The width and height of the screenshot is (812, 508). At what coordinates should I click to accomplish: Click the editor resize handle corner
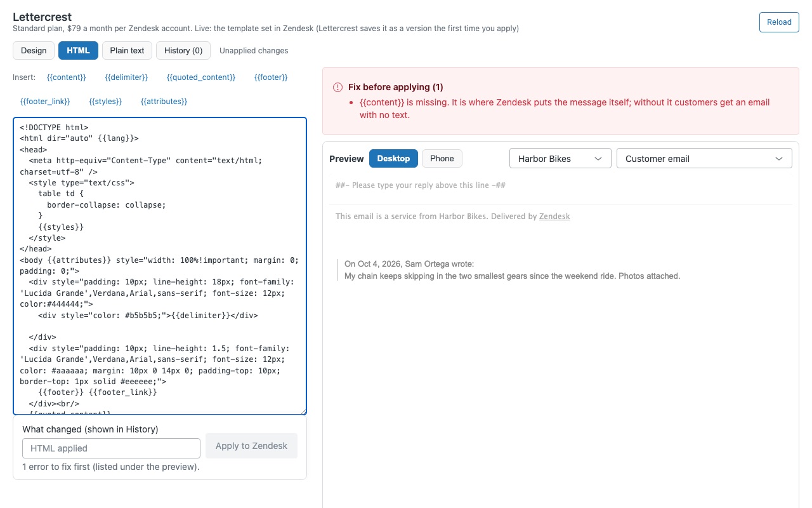303,411
